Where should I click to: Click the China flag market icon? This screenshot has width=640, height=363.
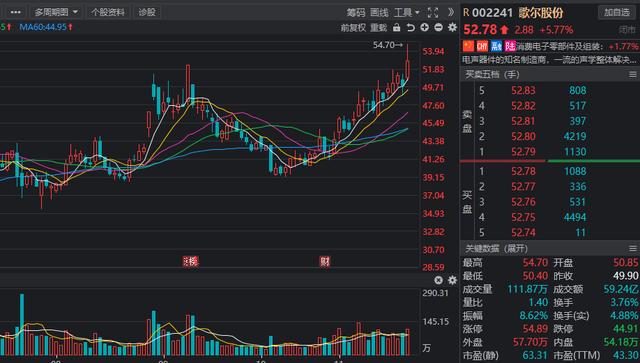[468, 46]
